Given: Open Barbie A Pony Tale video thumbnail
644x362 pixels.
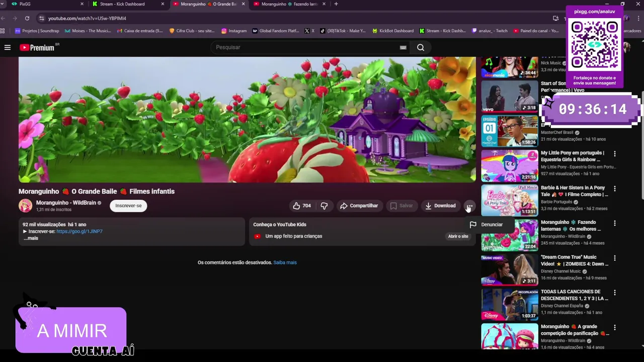Looking at the screenshot, I should coord(509,200).
